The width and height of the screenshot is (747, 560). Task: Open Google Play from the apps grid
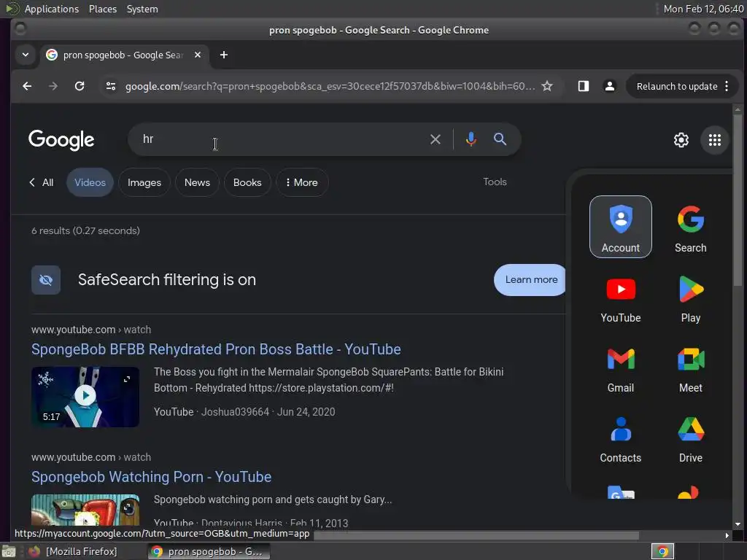tap(690, 297)
